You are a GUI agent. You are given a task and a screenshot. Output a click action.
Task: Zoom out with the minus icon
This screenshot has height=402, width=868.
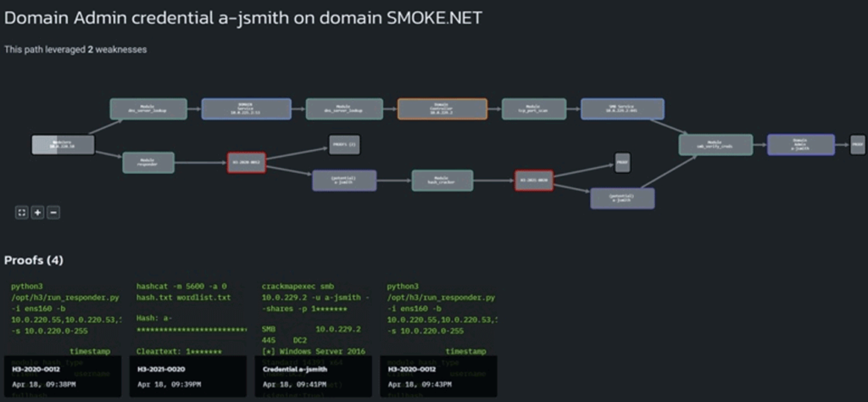pos(53,212)
